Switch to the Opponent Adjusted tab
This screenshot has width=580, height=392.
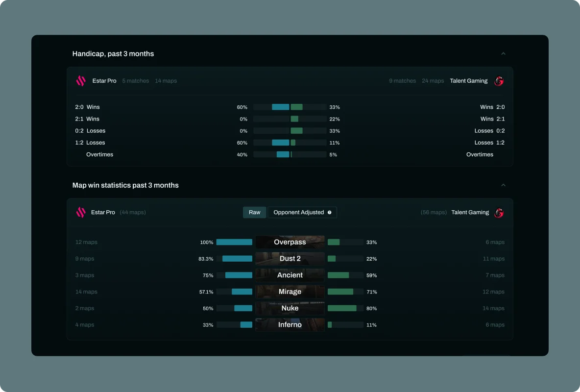click(302, 212)
